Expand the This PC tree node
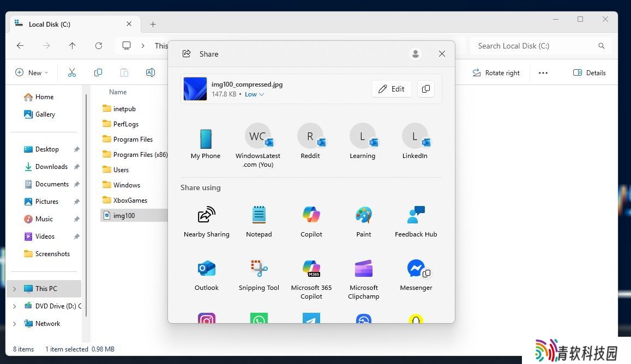 click(14, 289)
